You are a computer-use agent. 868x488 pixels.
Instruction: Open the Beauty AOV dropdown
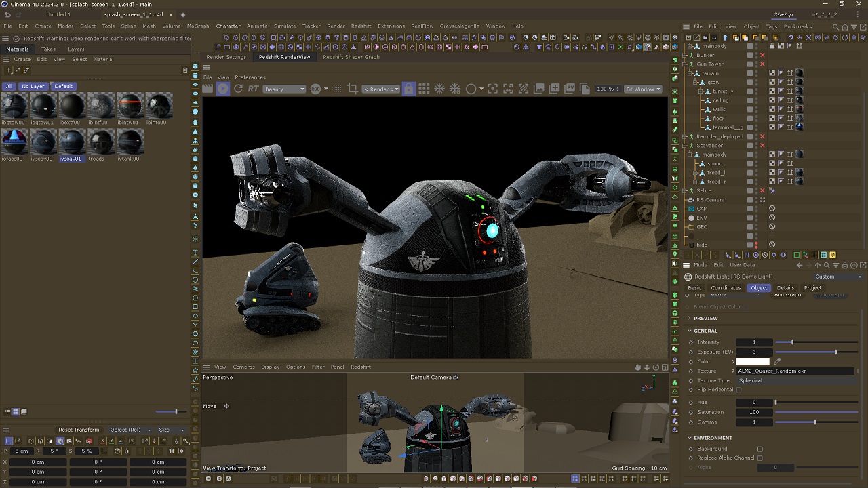[284, 89]
